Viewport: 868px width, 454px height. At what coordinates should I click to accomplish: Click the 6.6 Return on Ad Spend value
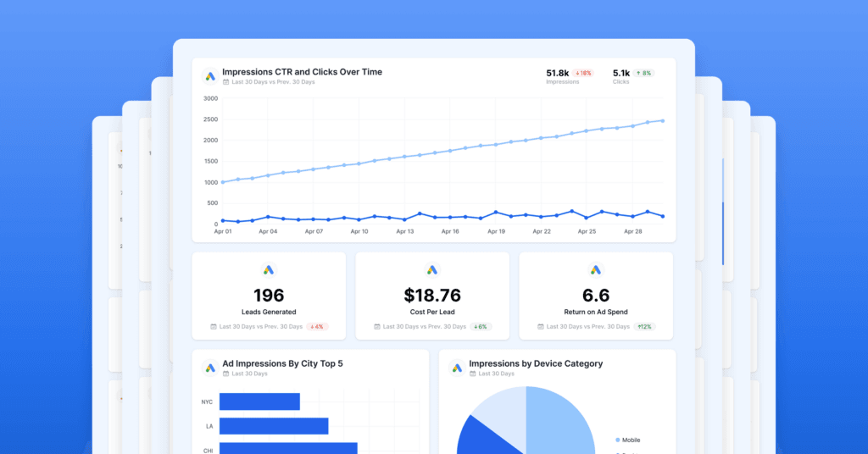point(596,296)
